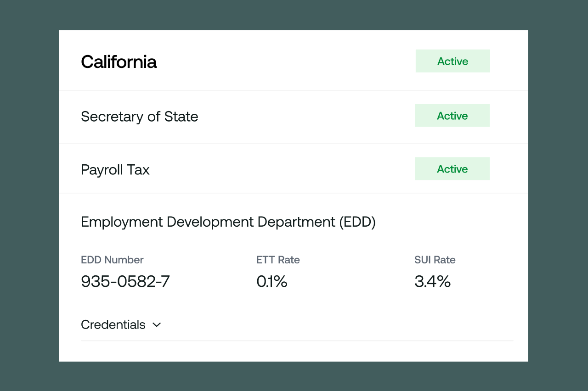
Task: Click the SUI Rate label
Action: [435, 260]
